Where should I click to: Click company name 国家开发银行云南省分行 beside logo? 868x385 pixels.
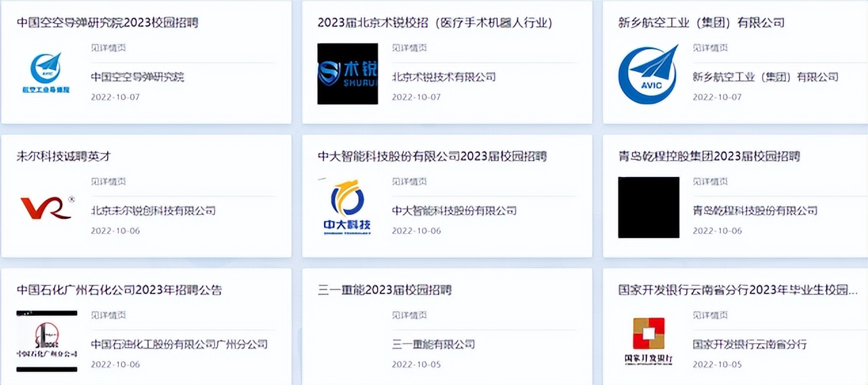point(749,344)
